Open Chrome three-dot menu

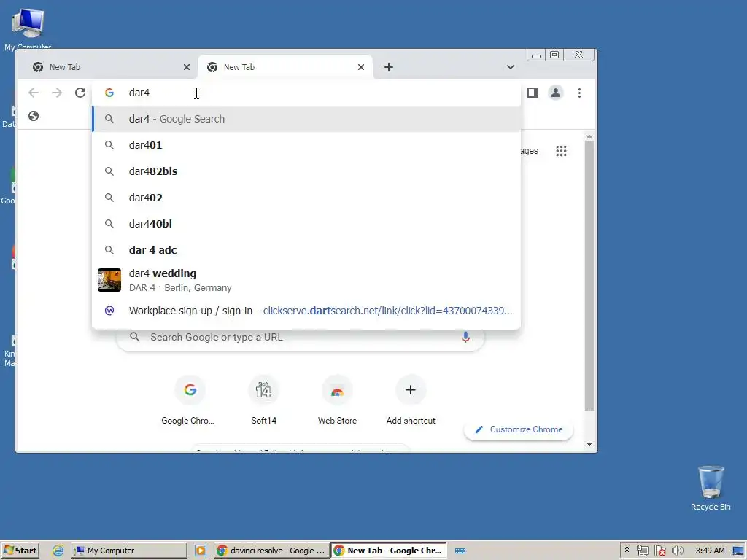(x=579, y=93)
